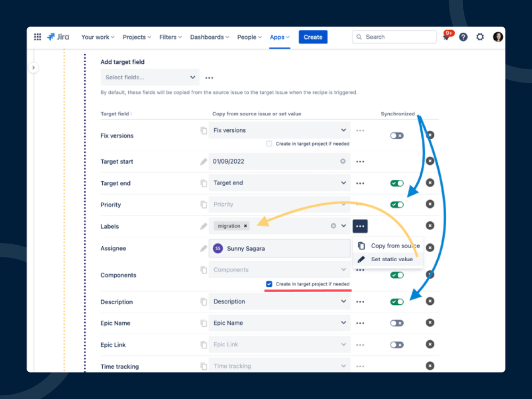
Task: Open the notifications bell icon
Action: [x=446, y=37]
